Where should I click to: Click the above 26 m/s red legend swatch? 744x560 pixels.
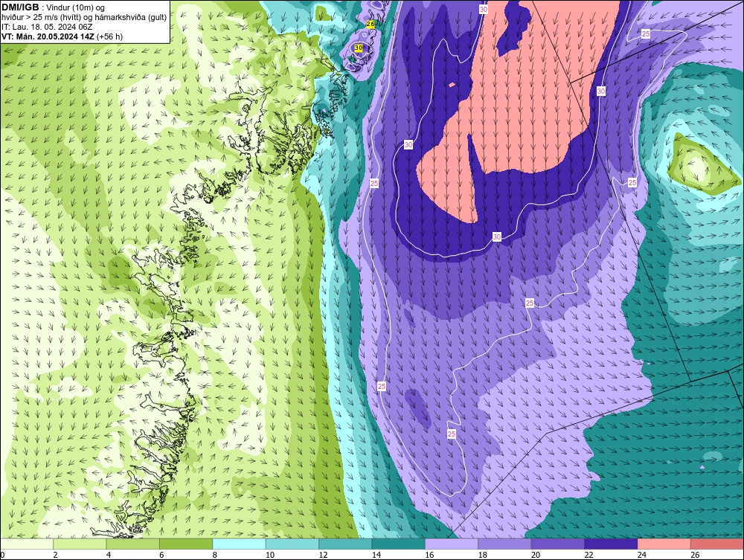click(717, 544)
